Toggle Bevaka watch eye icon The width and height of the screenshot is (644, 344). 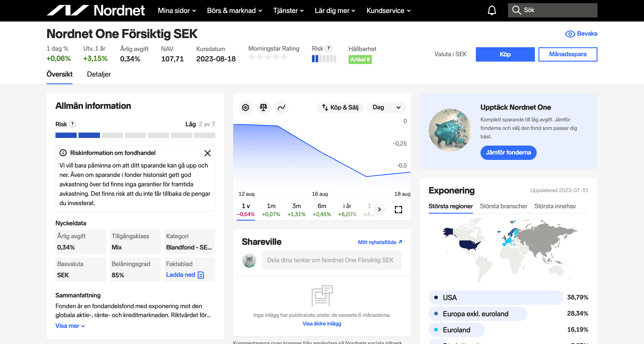(x=570, y=34)
